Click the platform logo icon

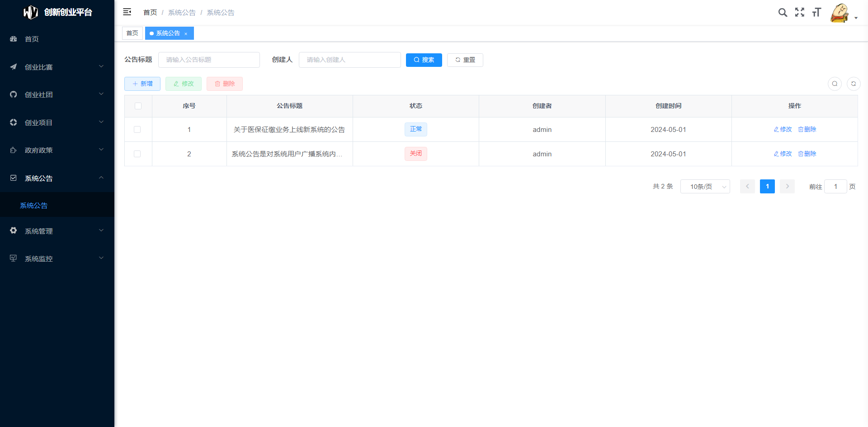tap(31, 12)
